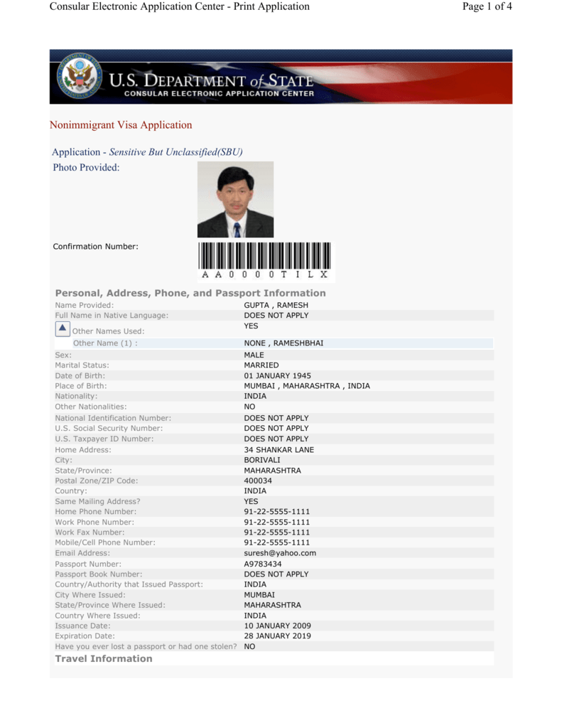Select the Full Name in Native Language value
This screenshot has height=728, width=562.
pyautogui.click(x=276, y=315)
